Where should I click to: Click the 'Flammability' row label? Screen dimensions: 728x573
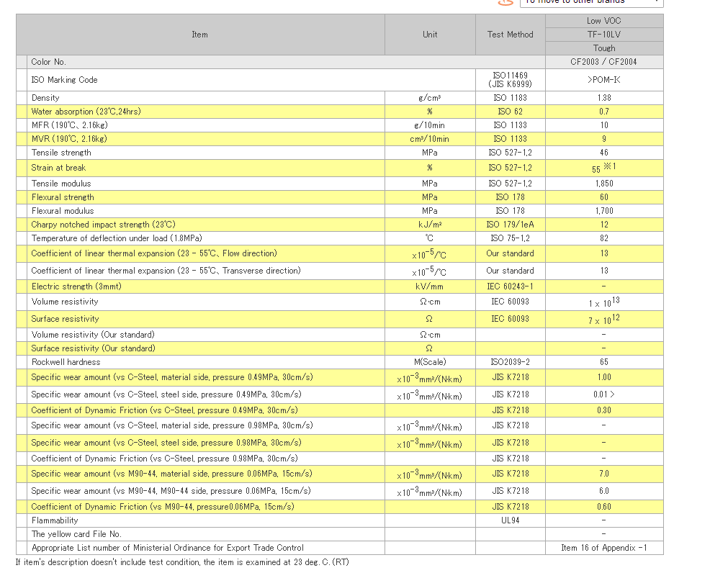pos(55,520)
